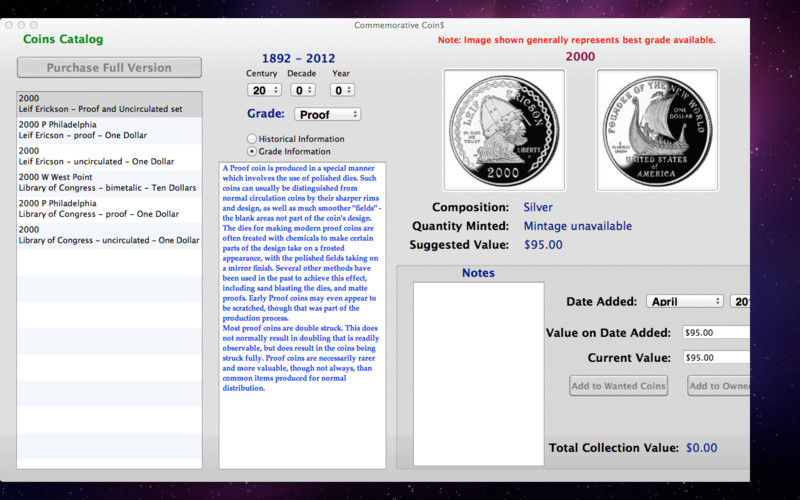
Task: Click the grade description text box
Action: pos(303,315)
